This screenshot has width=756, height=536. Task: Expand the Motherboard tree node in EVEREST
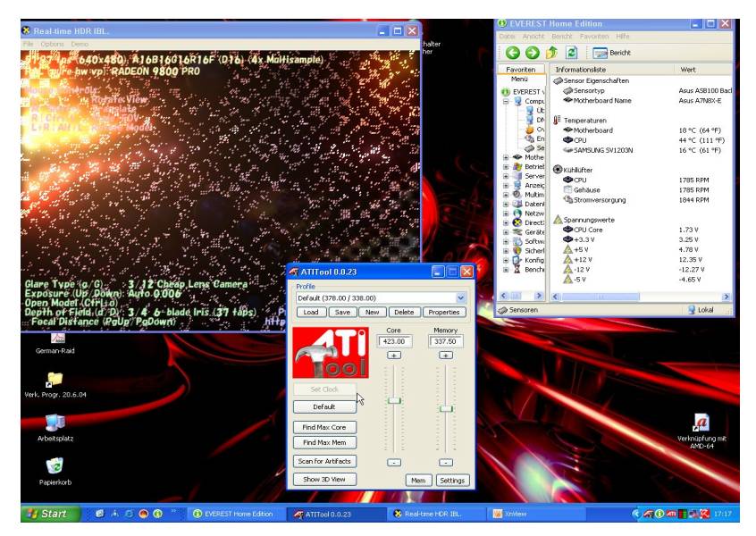(506, 157)
